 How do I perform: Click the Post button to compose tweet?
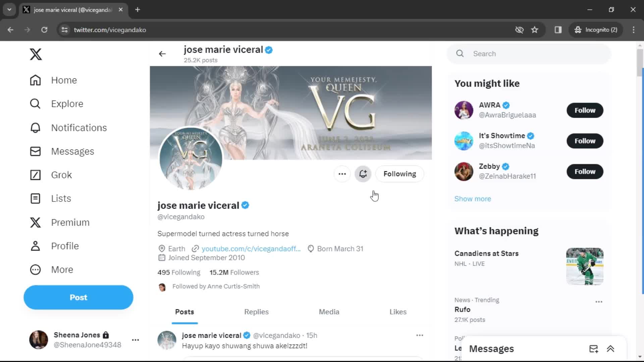(78, 297)
